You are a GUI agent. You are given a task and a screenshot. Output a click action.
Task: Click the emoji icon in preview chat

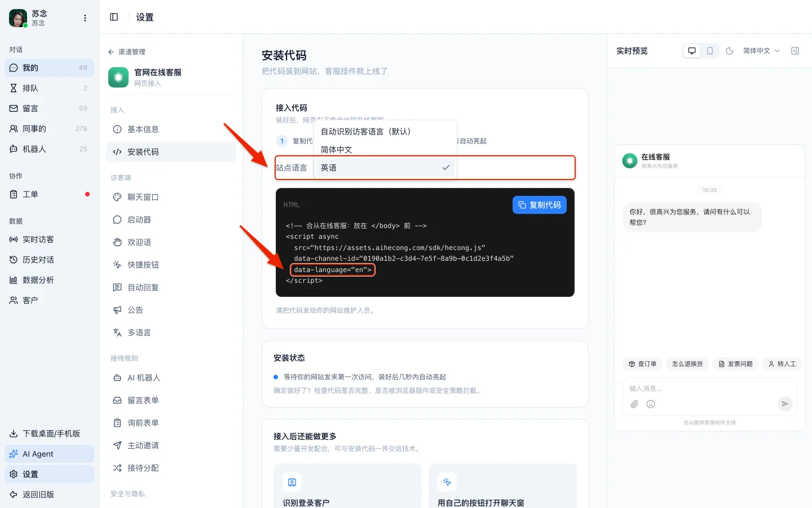pos(651,404)
